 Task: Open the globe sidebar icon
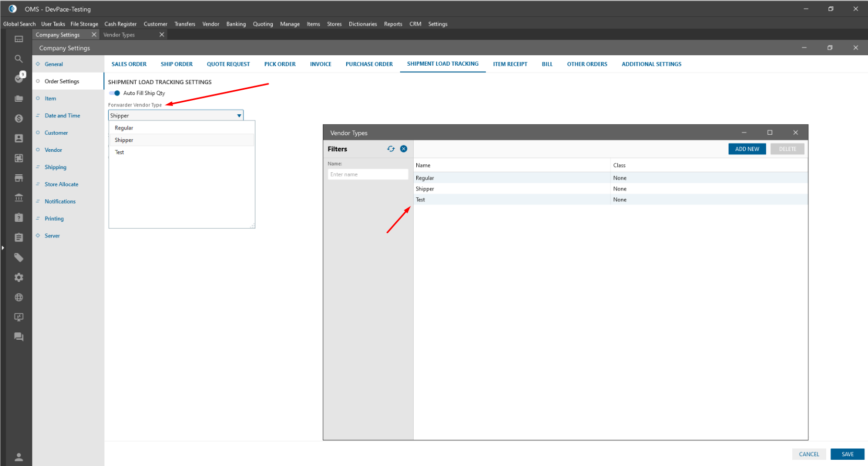click(x=19, y=297)
